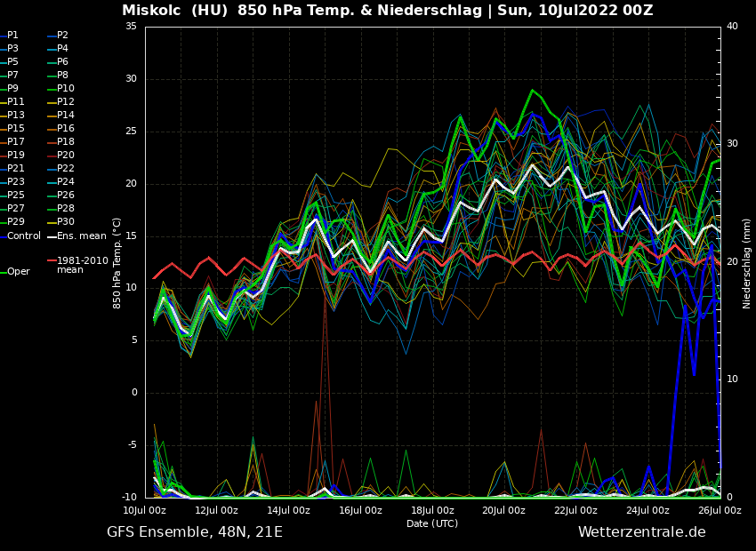Click the 1981-2010 mean legend entry
Image resolution: width=756 pixels, height=551 pixels.
click(82, 266)
